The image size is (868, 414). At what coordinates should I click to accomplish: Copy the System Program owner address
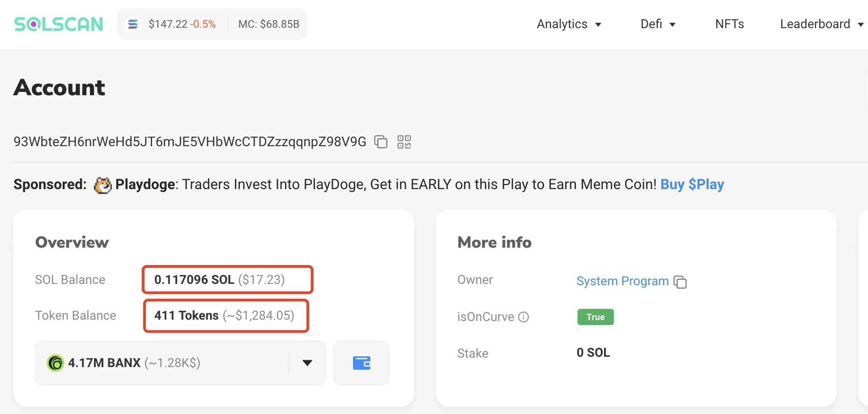click(680, 282)
